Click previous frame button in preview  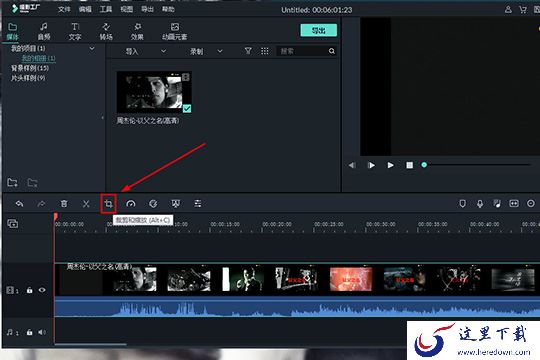352,165
